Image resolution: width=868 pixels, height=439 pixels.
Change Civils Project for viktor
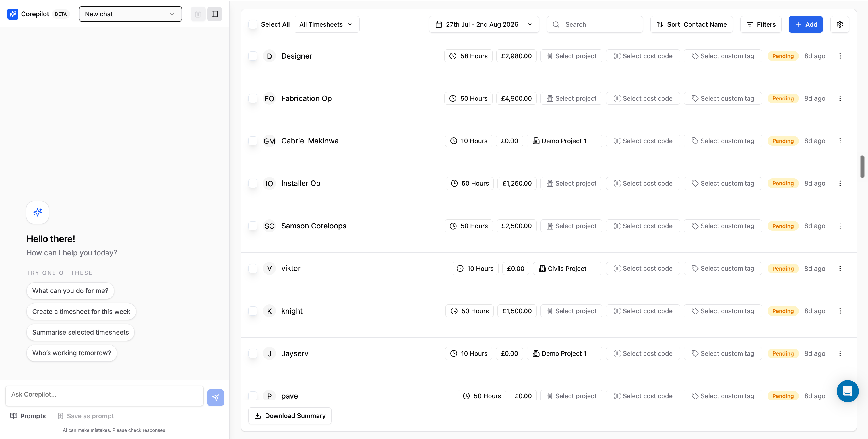[x=567, y=269]
